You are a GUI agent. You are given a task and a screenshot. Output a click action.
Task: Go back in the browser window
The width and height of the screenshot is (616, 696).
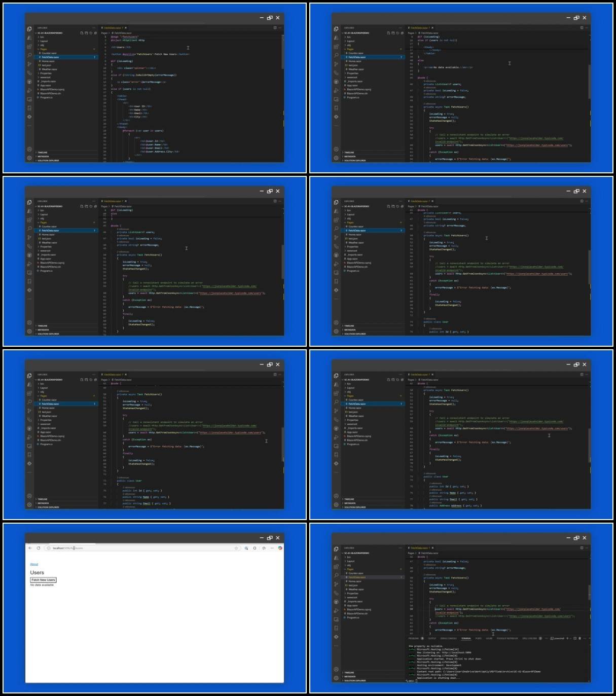coord(30,548)
